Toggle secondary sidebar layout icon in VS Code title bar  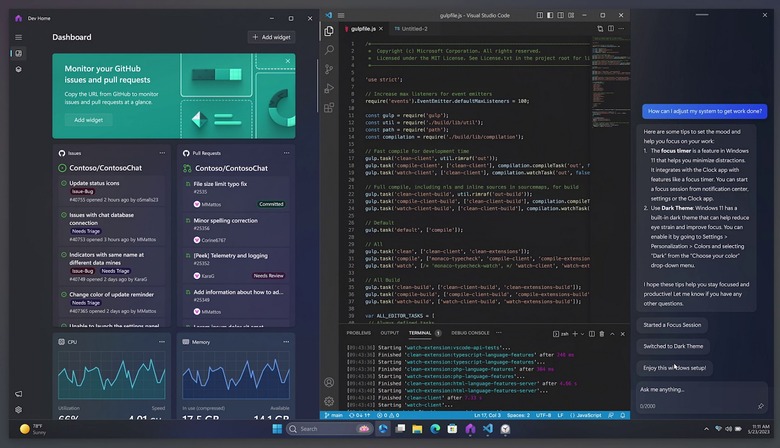point(561,15)
